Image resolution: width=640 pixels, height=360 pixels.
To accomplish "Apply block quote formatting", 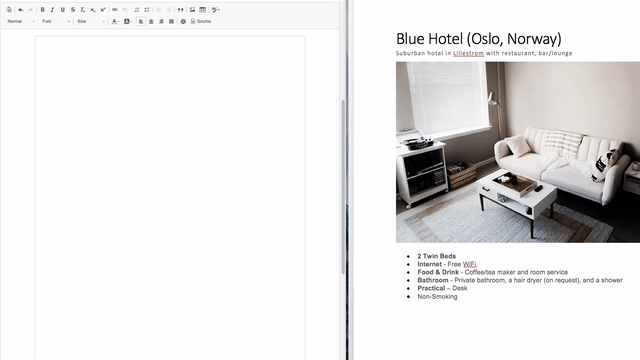I will coord(180,9).
